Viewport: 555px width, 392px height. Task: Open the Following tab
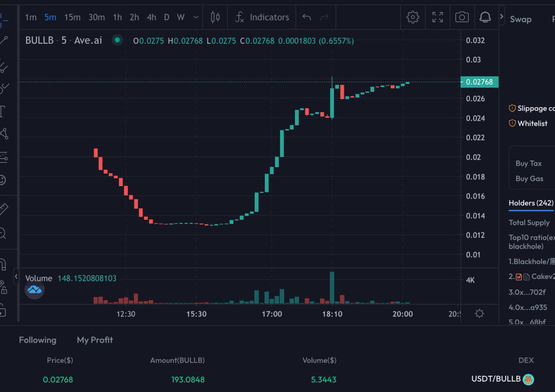(x=37, y=340)
